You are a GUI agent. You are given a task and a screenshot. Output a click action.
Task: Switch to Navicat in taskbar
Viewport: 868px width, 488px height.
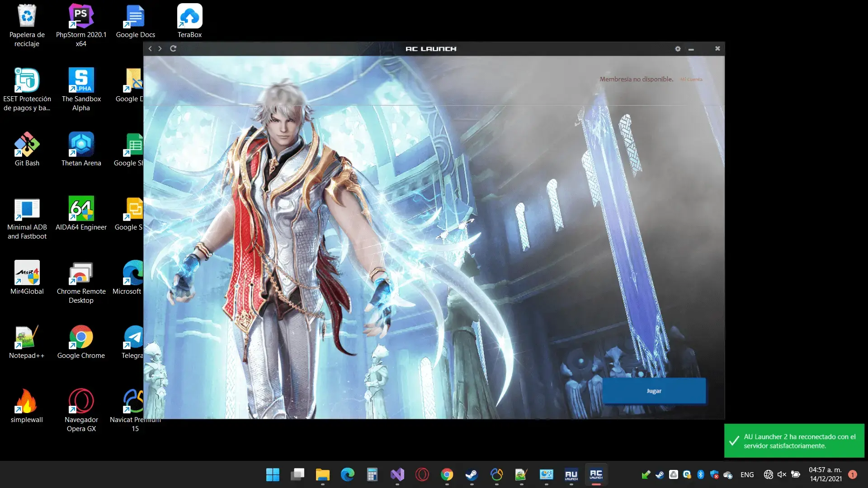click(x=496, y=474)
